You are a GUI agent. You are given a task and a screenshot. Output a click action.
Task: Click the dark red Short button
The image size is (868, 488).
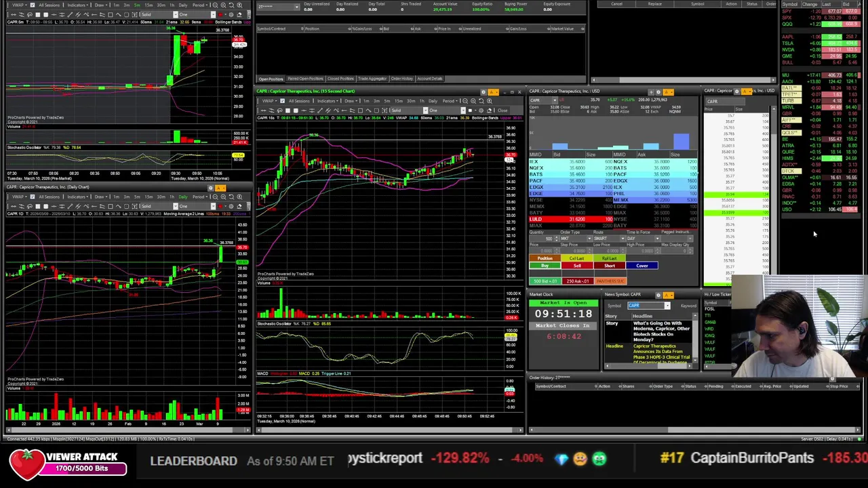click(610, 266)
